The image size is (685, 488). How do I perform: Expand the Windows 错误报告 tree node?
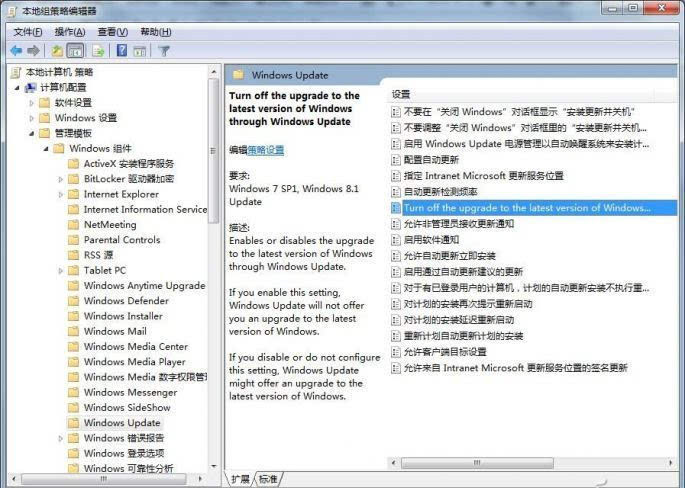point(60,438)
